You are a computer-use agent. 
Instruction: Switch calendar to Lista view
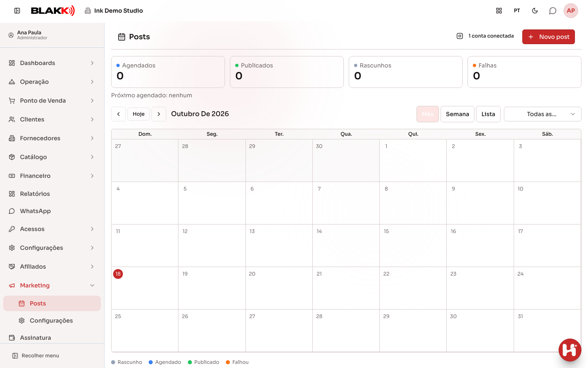pos(488,114)
